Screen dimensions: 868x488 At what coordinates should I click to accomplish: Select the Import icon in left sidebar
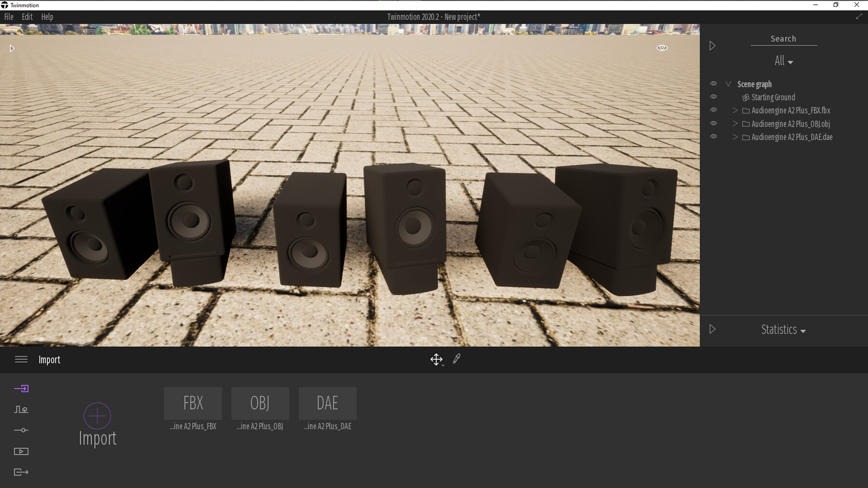coord(21,388)
